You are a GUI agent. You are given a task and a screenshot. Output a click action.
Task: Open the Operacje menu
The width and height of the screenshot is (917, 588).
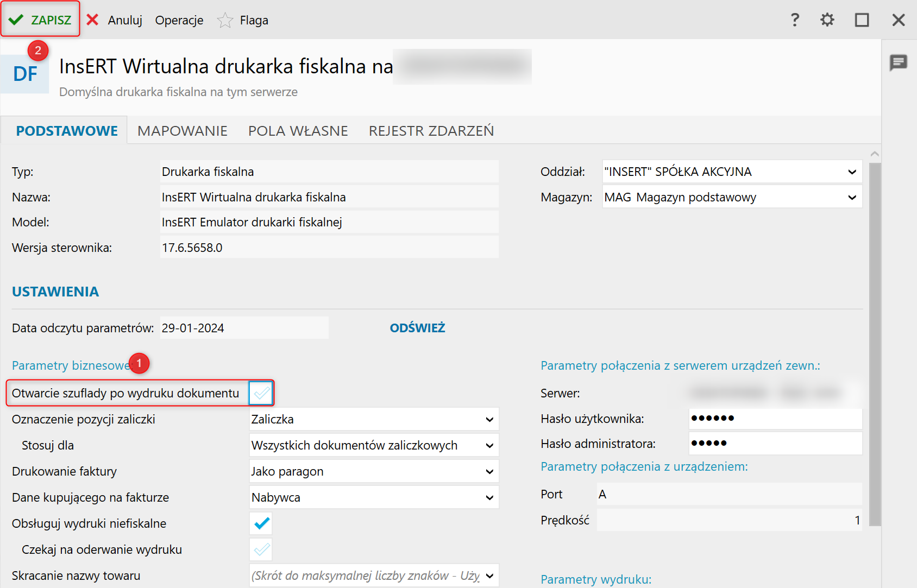(179, 20)
